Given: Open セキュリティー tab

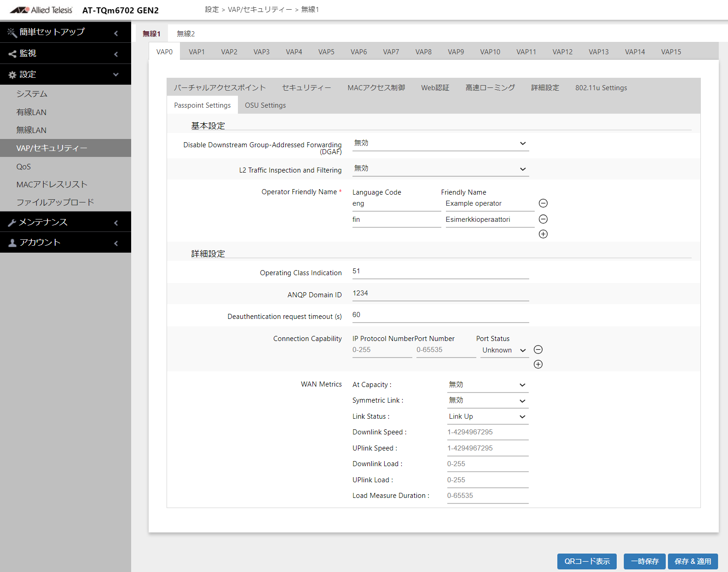Looking at the screenshot, I should click(x=306, y=87).
